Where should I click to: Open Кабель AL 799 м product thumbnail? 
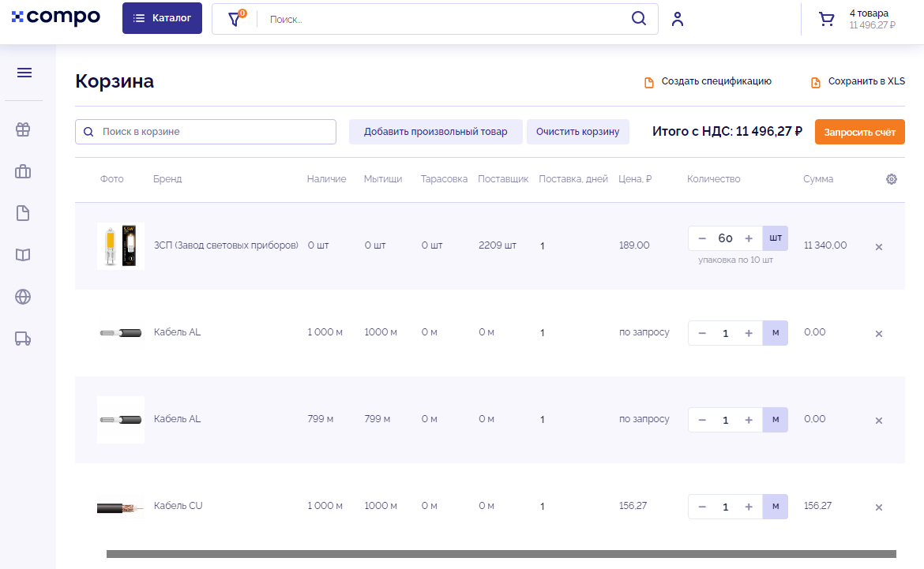(121, 419)
